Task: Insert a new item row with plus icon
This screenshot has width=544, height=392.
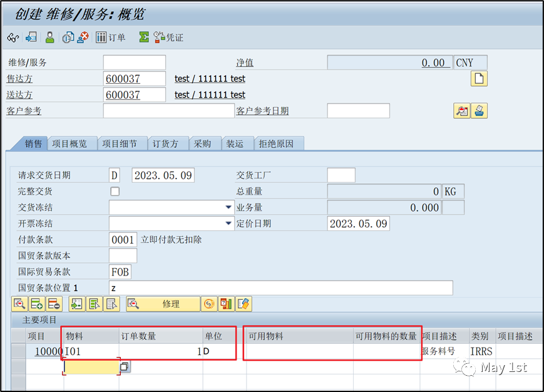Action: pyautogui.click(x=36, y=304)
